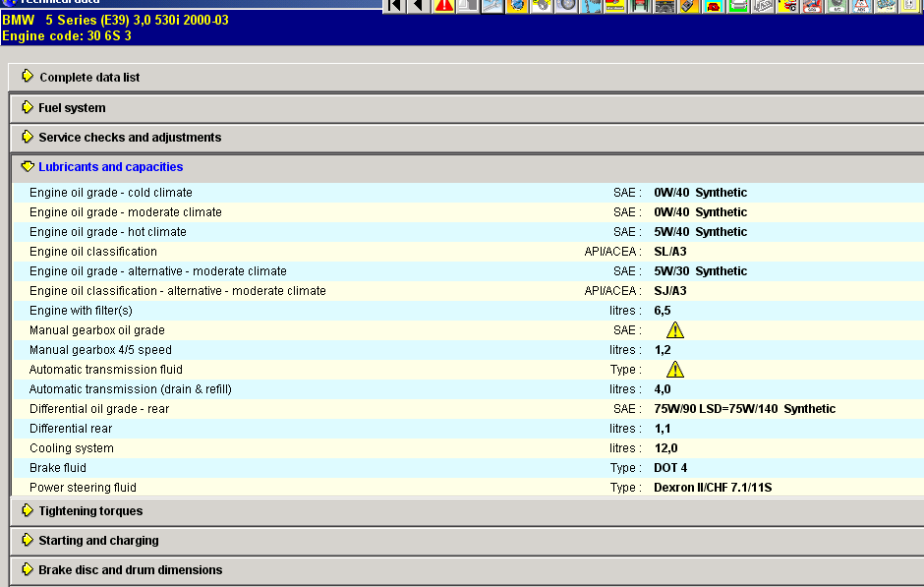This screenshot has height=587, width=924.
Task: Click 'Engine oil classification - alternative - moderate climate' label
Action: 177,291
